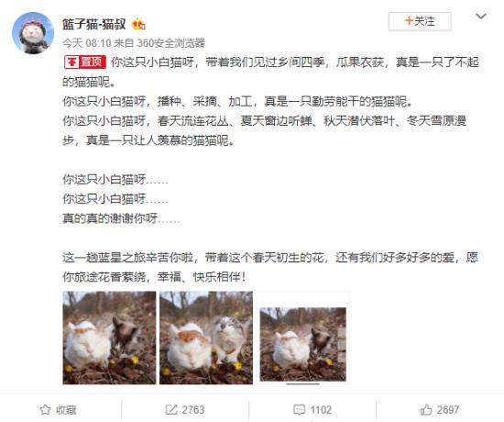Click the crown VIP badge icon
Screen dimensions: 504x422
[138, 24]
